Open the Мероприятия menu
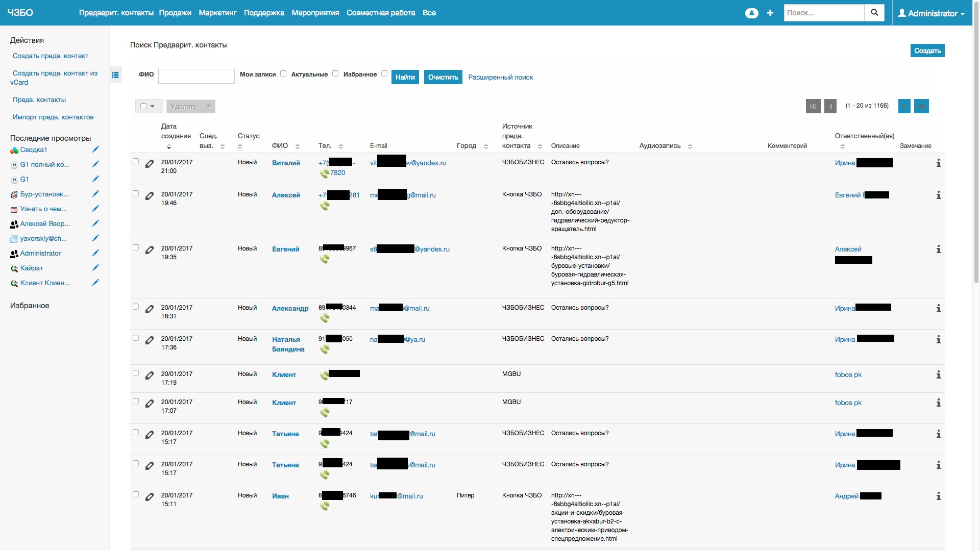 pyautogui.click(x=315, y=13)
